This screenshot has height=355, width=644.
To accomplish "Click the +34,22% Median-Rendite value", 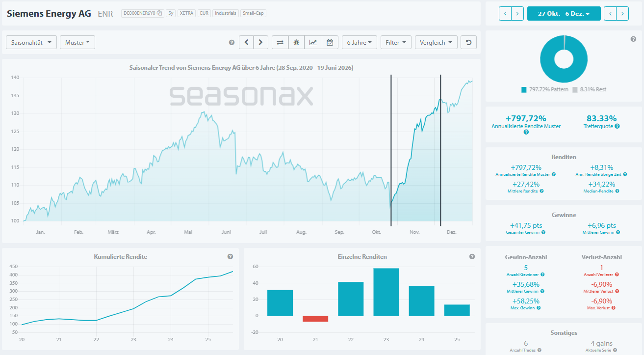I will pyautogui.click(x=601, y=184).
